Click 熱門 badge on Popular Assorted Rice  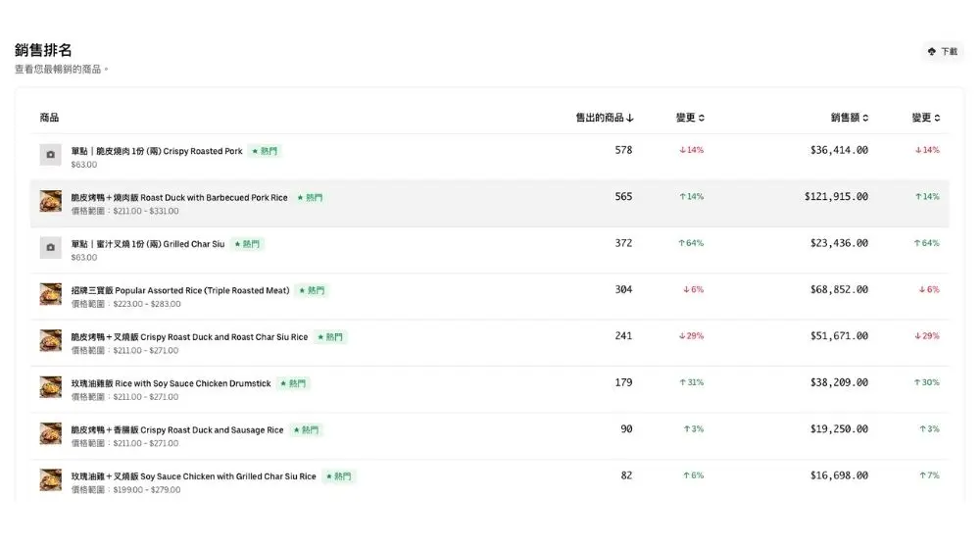coord(312,290)
